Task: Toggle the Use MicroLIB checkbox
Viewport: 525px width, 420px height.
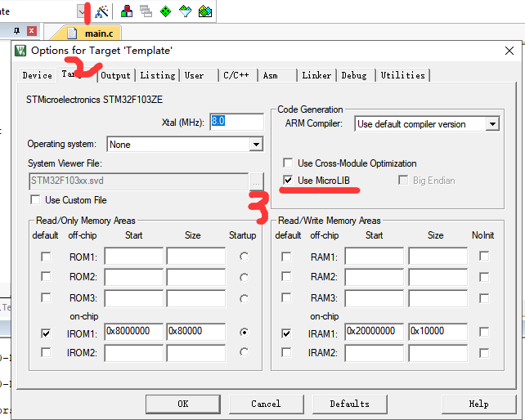Action: (x=288, y=181)
